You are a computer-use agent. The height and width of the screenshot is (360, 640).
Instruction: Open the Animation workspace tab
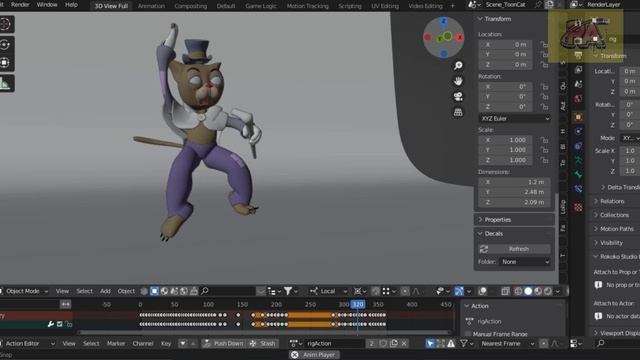[151, 6]
